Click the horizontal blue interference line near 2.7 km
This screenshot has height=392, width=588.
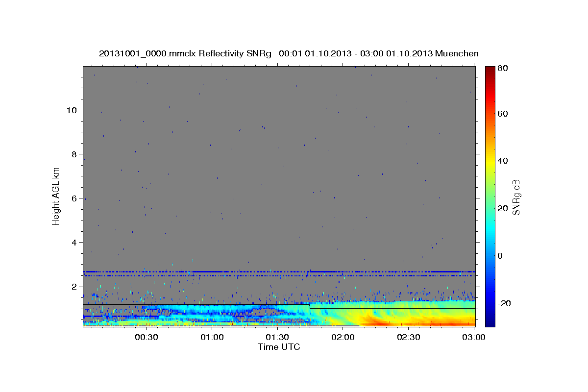[279, 271]
